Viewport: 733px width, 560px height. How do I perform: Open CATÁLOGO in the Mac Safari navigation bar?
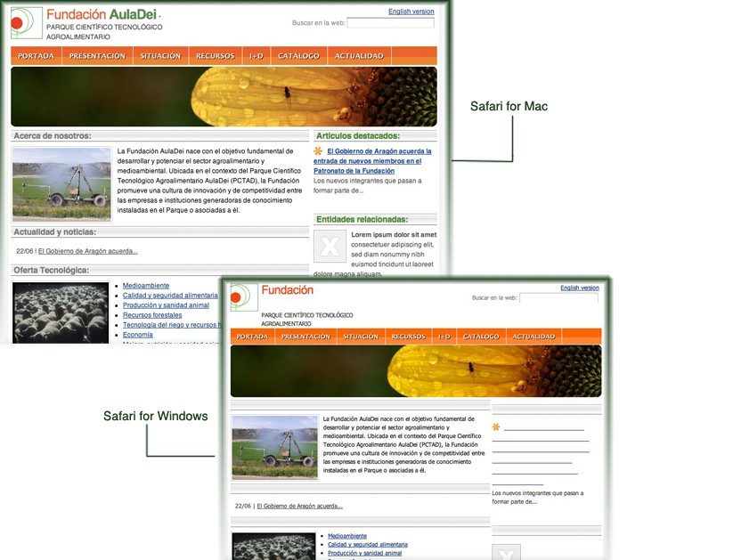pos(298,55)
